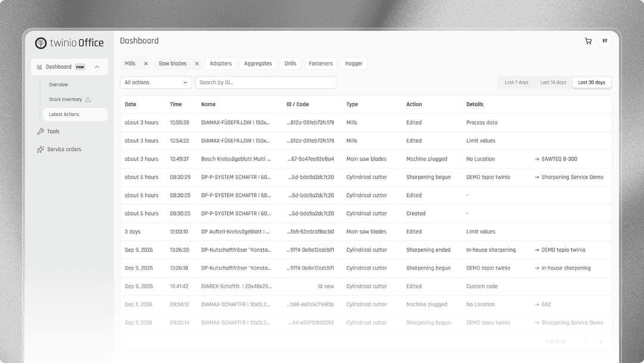Click the 08:30:29 Sharpening begun action cell
644x363 pixels.
tap(428, 177)
